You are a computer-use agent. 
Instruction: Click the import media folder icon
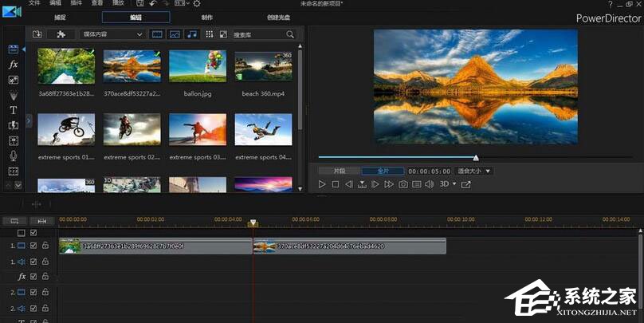tap(37, 34)
